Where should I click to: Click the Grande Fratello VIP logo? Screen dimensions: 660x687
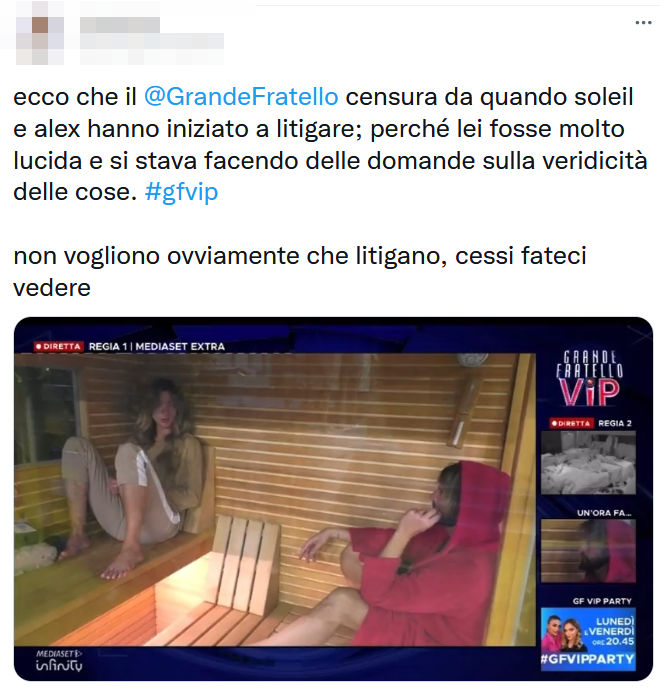pos(589,378)
